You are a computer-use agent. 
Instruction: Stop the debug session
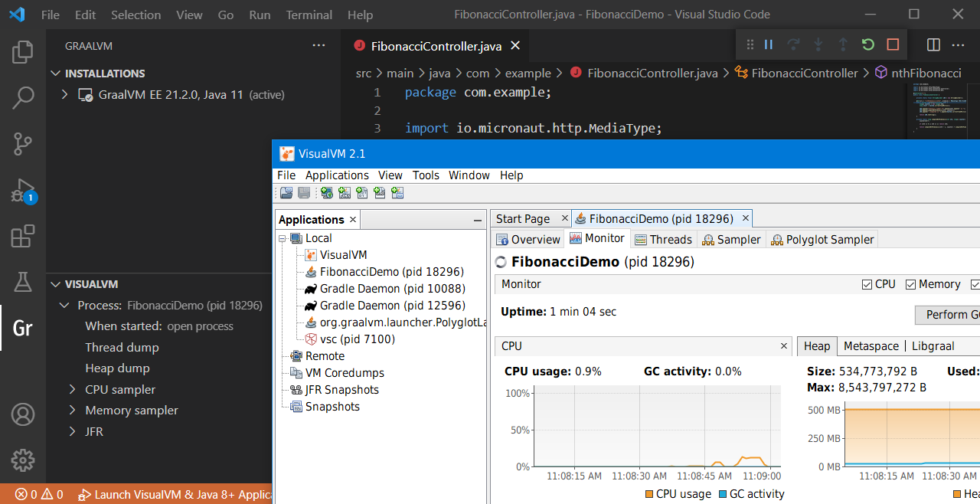point(893,44)
